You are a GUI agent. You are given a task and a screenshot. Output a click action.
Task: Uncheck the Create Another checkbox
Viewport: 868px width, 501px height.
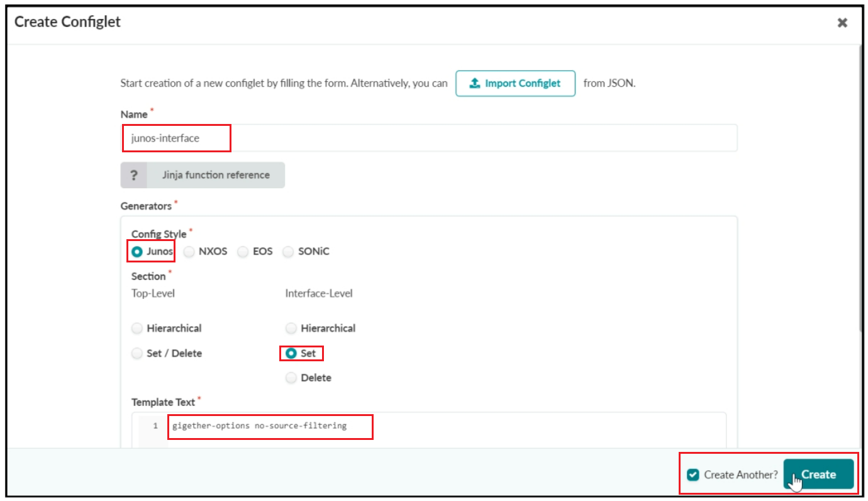693,475
